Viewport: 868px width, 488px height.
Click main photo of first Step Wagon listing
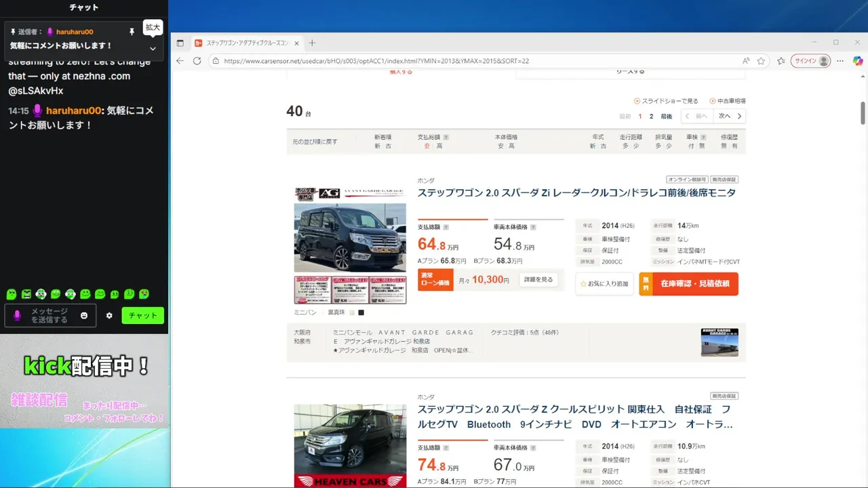pos(350,237)
